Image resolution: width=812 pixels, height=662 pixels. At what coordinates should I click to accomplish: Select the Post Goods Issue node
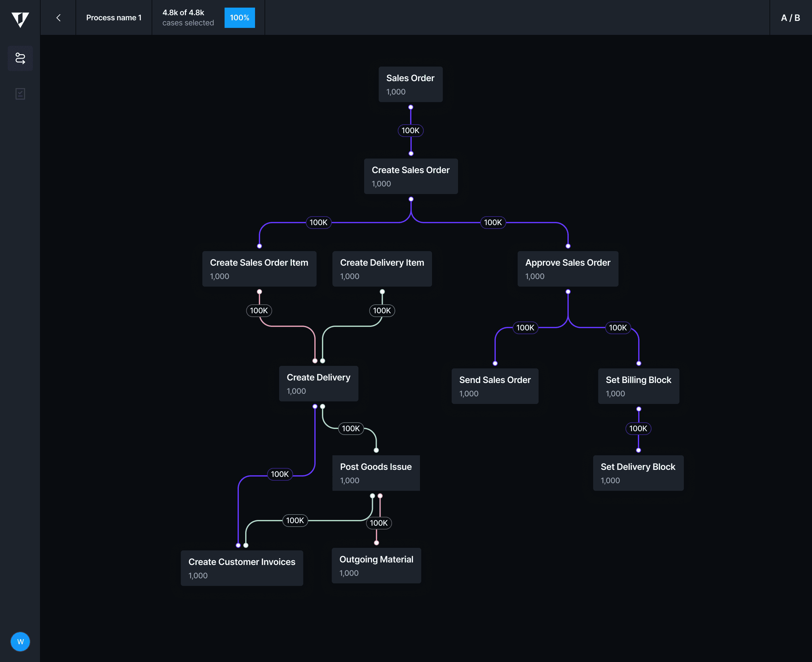[376, 473]
